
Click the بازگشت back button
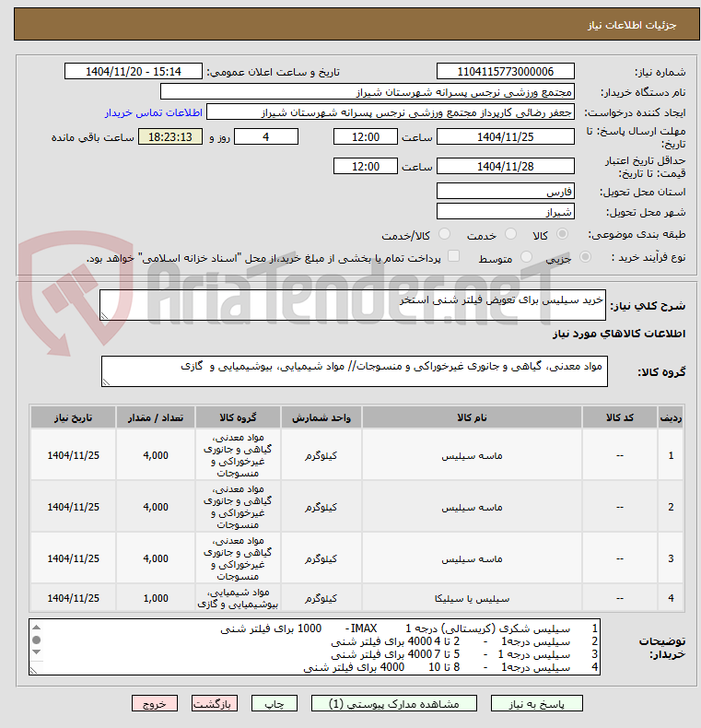click(214, 703)
